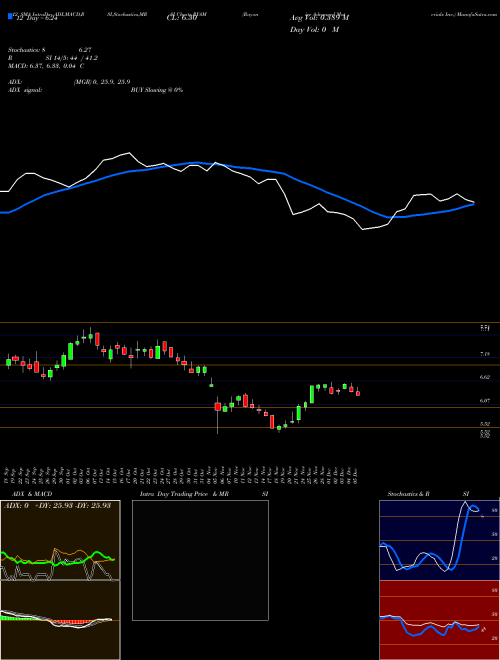Click the MACD histogram panel
Image resolution: width=500 pixels, height=660 pixels.
(60, 620)
